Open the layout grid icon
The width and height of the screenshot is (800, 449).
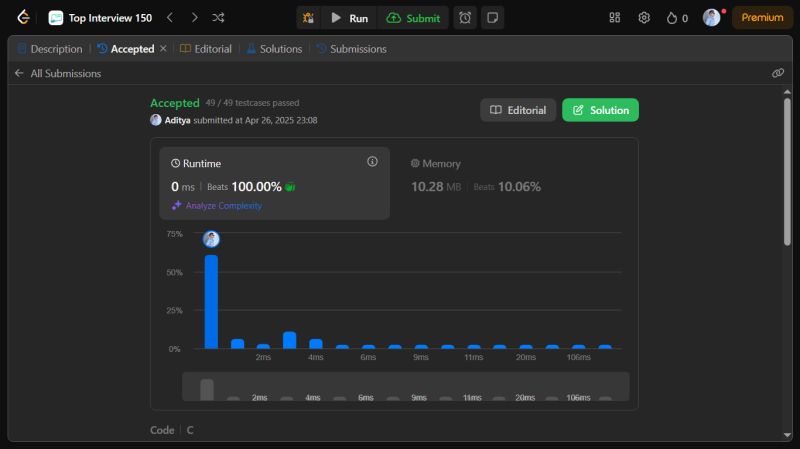pyautogui.click(x=614, y=17)
